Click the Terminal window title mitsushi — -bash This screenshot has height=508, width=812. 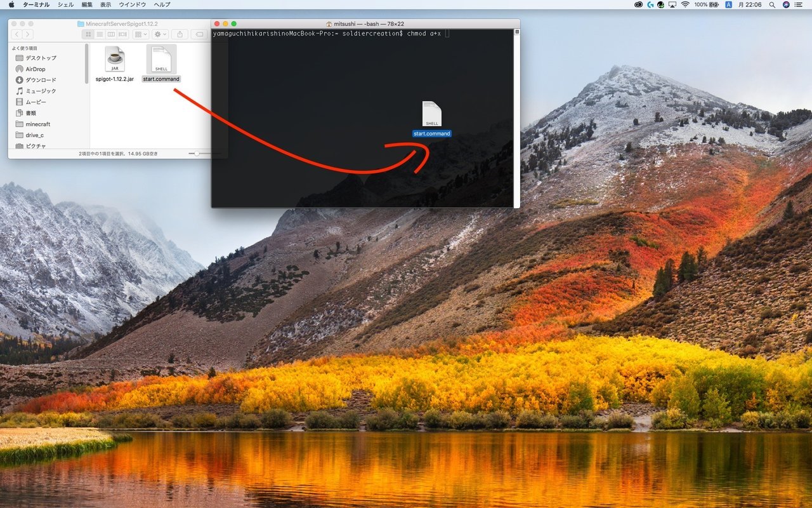tap(369, 23)
